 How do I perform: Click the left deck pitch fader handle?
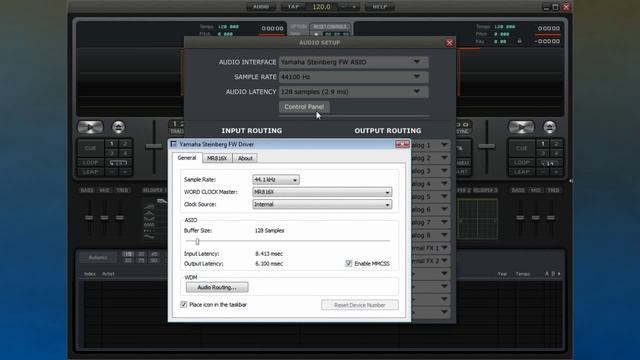point(154,146)
